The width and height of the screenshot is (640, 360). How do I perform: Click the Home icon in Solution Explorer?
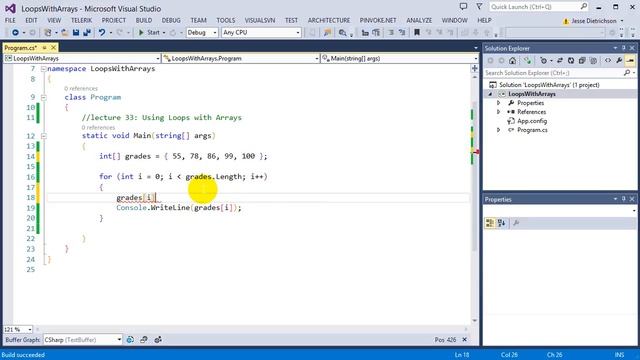point(512,60)
